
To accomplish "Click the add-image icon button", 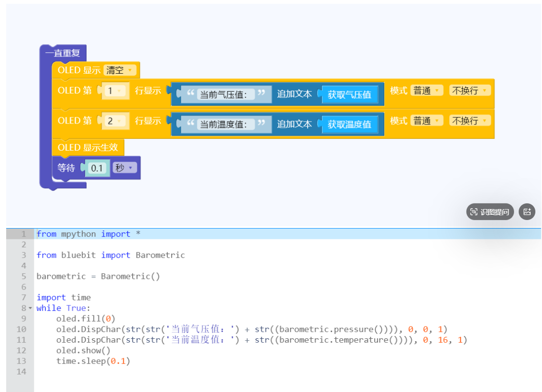I will [527, 212].
